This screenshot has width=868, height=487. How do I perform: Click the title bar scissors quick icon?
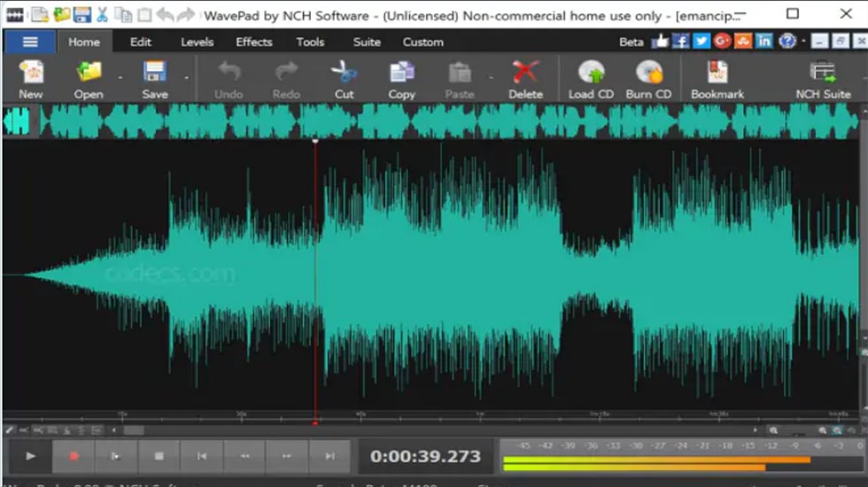[103, 14]
